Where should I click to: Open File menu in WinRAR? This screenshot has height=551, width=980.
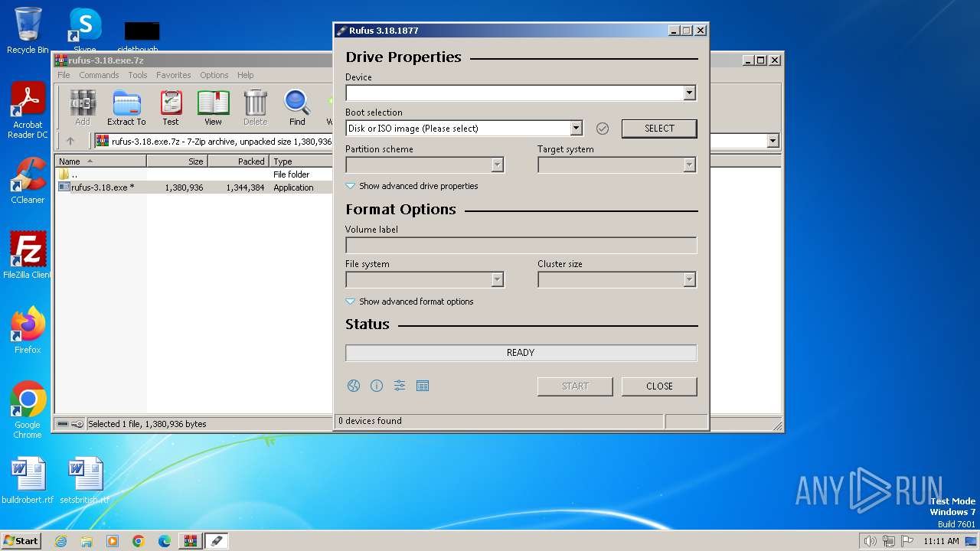tap(64, 75)
